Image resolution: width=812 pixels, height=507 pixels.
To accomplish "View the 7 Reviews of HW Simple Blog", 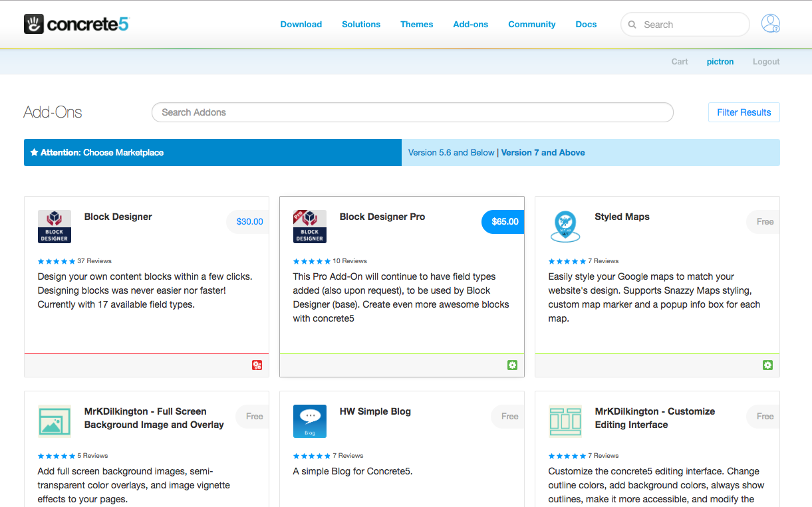I will point(348,456).
